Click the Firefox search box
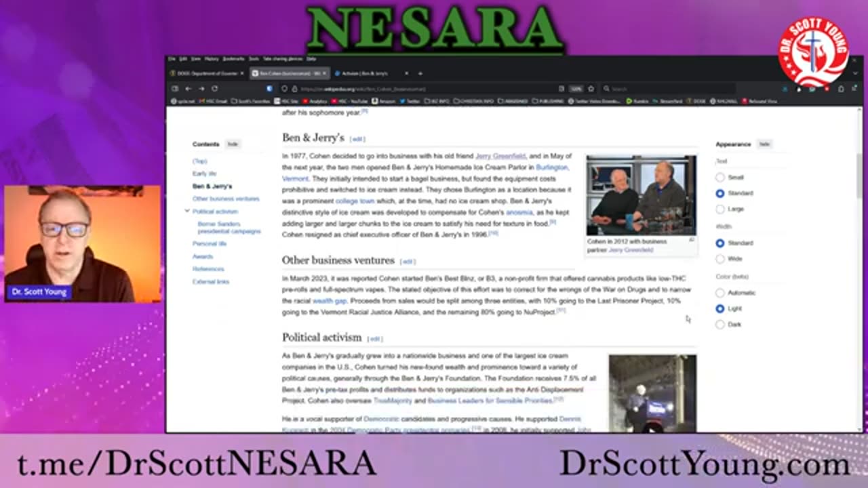Screen dimensions: 868x488 [x=668, y=89]
